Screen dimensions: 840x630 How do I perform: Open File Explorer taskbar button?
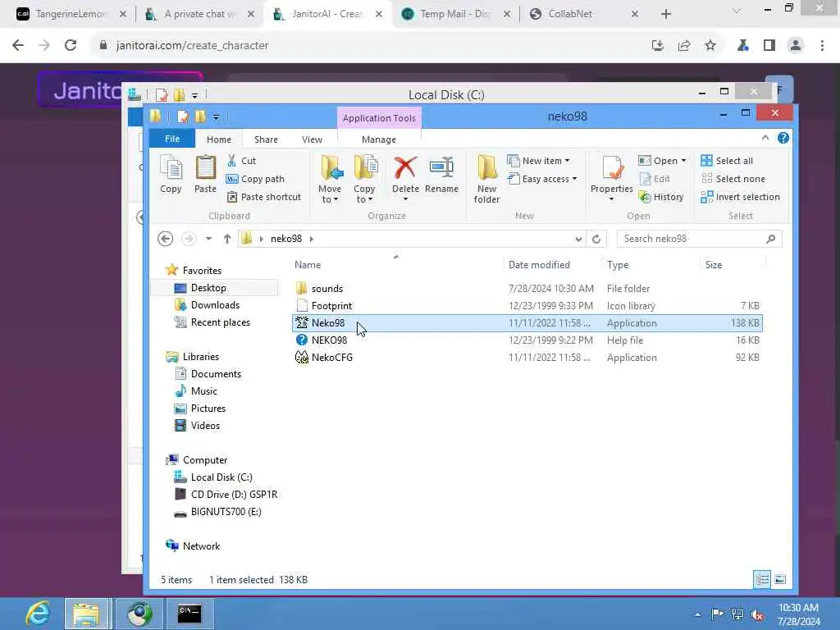86,614
